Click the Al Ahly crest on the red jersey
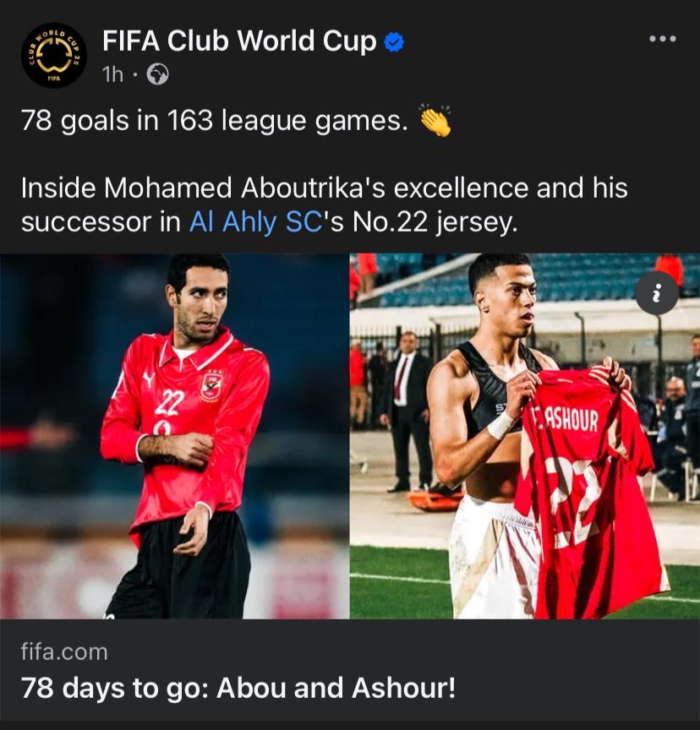 (211, 387)
